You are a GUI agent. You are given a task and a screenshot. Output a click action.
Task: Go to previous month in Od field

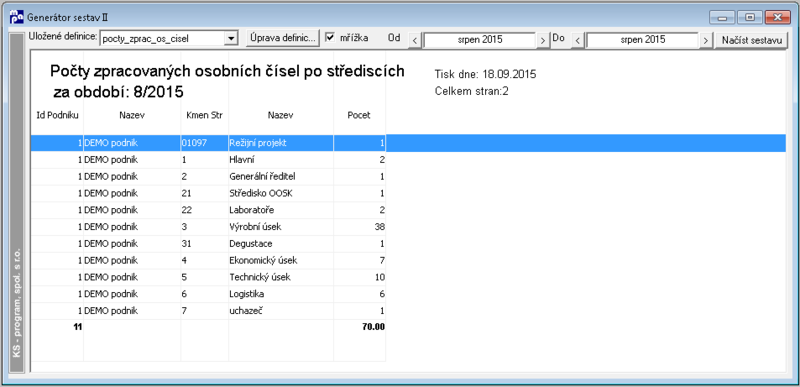(x=415, y=41)
